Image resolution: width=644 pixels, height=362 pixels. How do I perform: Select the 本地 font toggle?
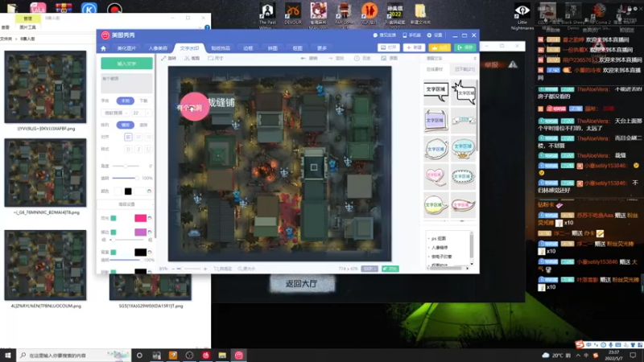click(126, 101)
